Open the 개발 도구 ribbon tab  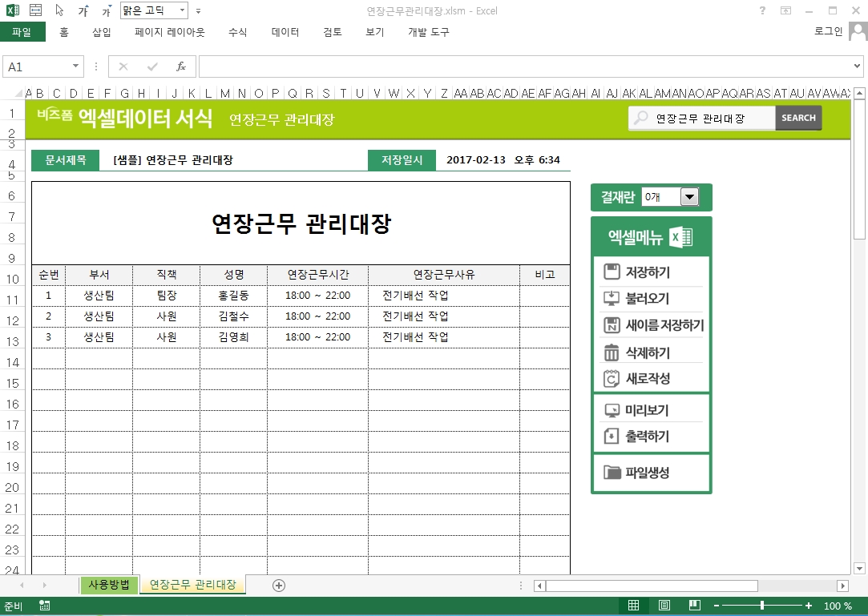click(x=429, y=32)
